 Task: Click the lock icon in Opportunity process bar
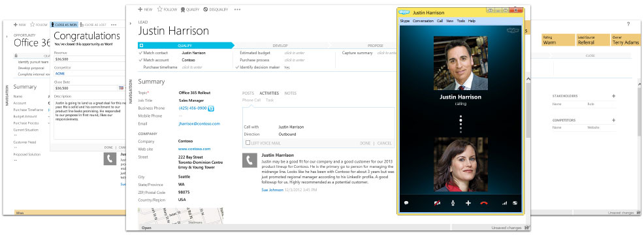(x=16, y=55)
